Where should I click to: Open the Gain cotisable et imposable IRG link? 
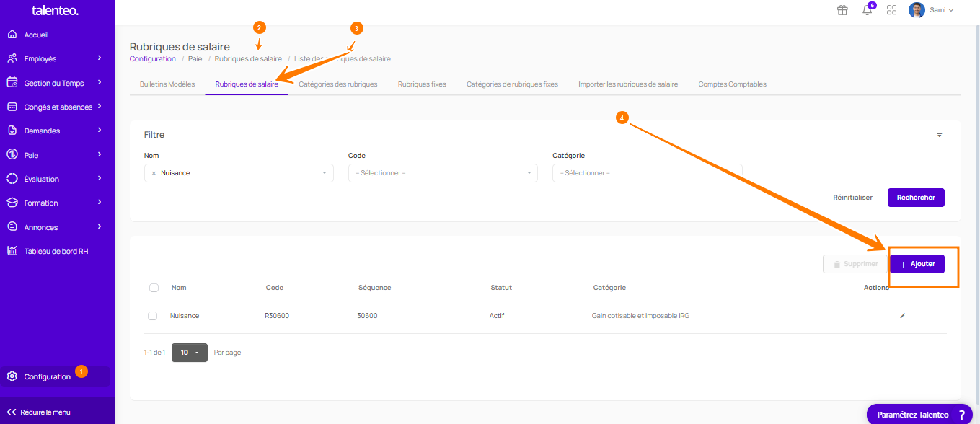(640, 316)
